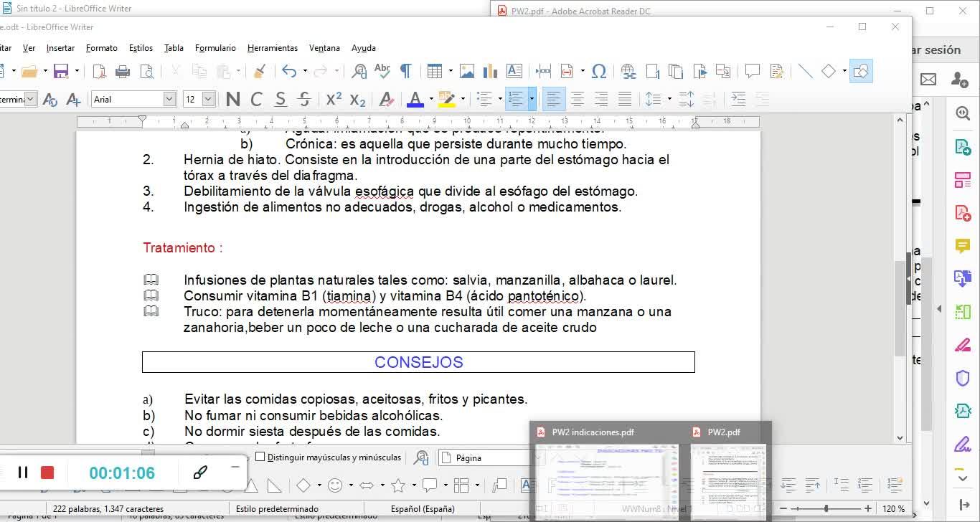Image resolution: width=980 pixels, height=522 pixels.
Task: Toggle the numbered list button
Action: tap(516, 99)
